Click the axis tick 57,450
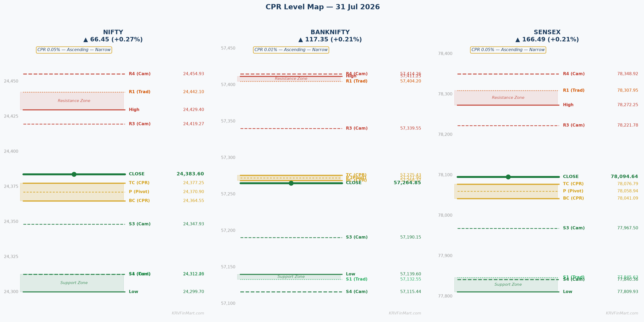This screenshot has width=644, height=322. (228, 48)
